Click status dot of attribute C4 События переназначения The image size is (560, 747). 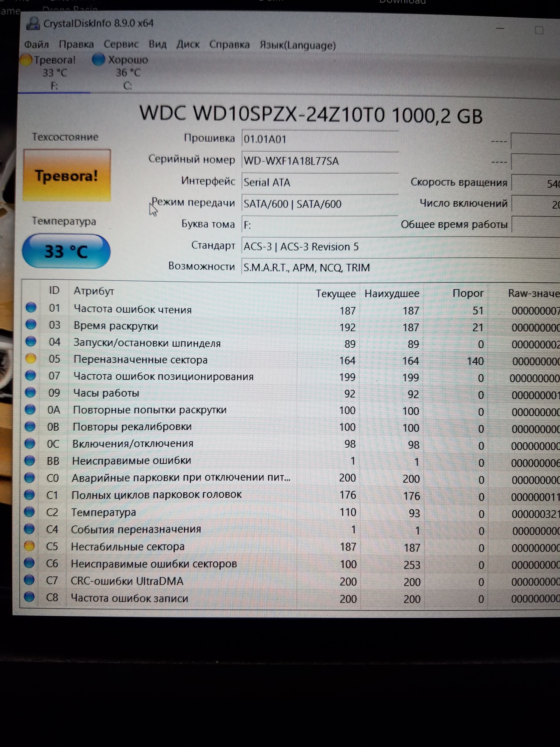(x=29, y=529)
